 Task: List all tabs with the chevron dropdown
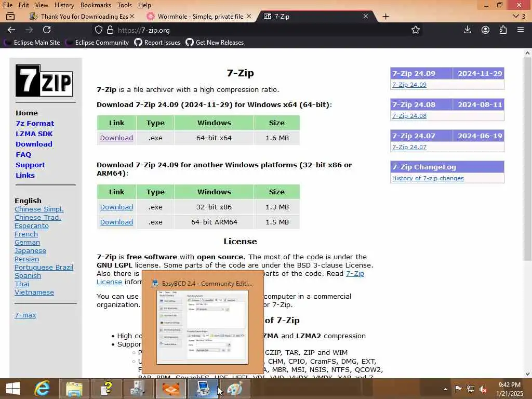click(519, 16)
